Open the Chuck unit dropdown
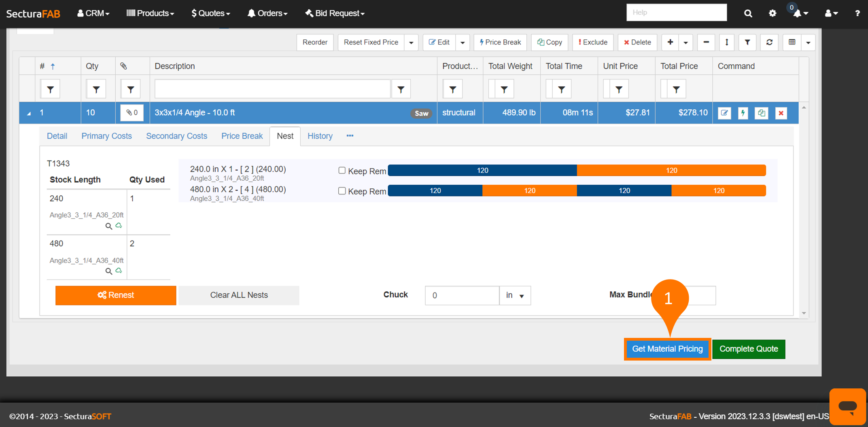The width and height of the screenshot is (868, 427). 515,295
